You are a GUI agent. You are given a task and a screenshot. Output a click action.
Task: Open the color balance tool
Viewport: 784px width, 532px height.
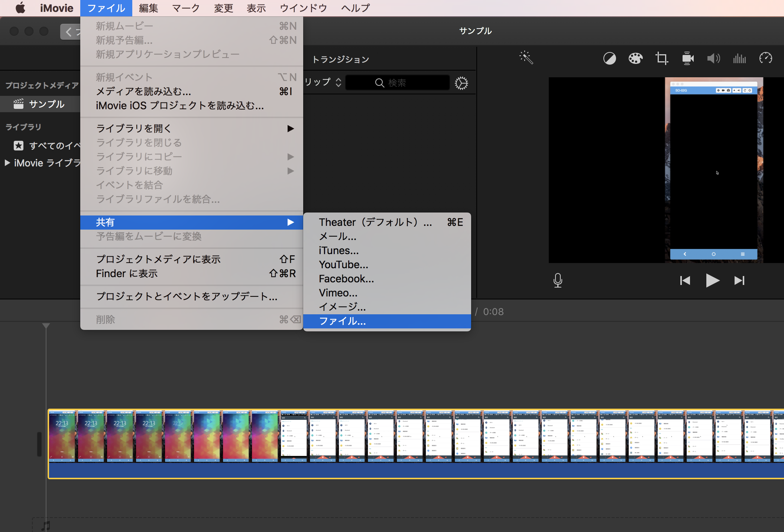609,58
